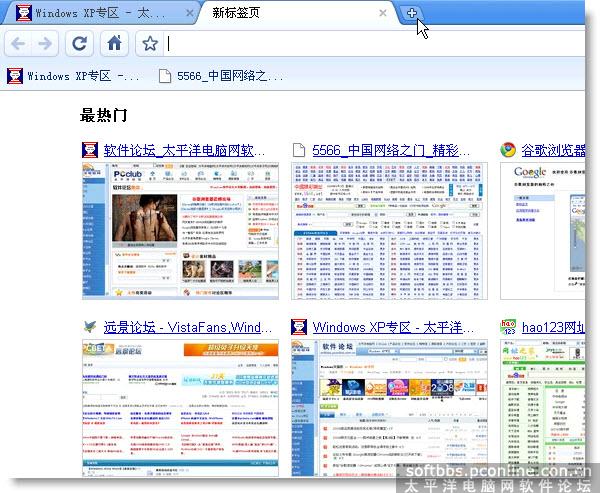
Task: Click favicon beside Windows XP专区 most-visited link
Action: click(x=299, y=327)
